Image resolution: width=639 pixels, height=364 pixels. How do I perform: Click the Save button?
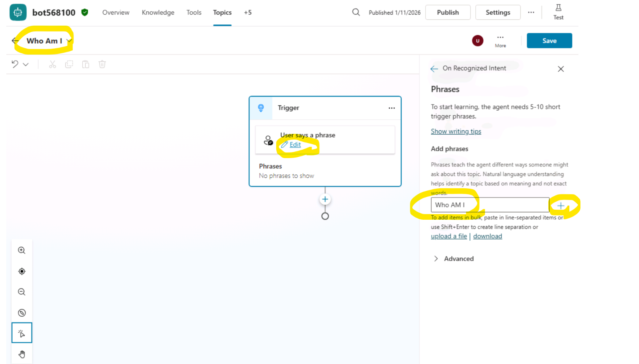pos(549,41)
